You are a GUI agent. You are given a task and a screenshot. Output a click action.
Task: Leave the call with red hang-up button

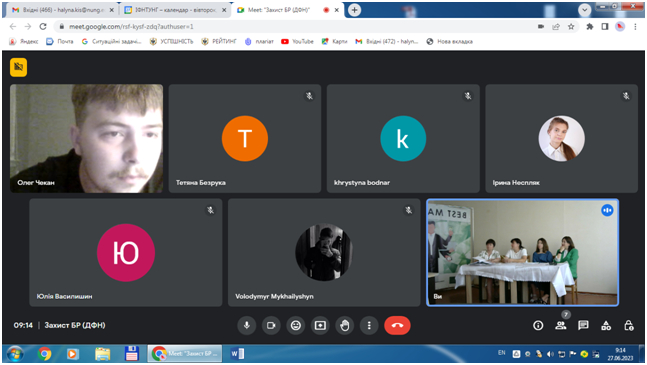point(397,325)
